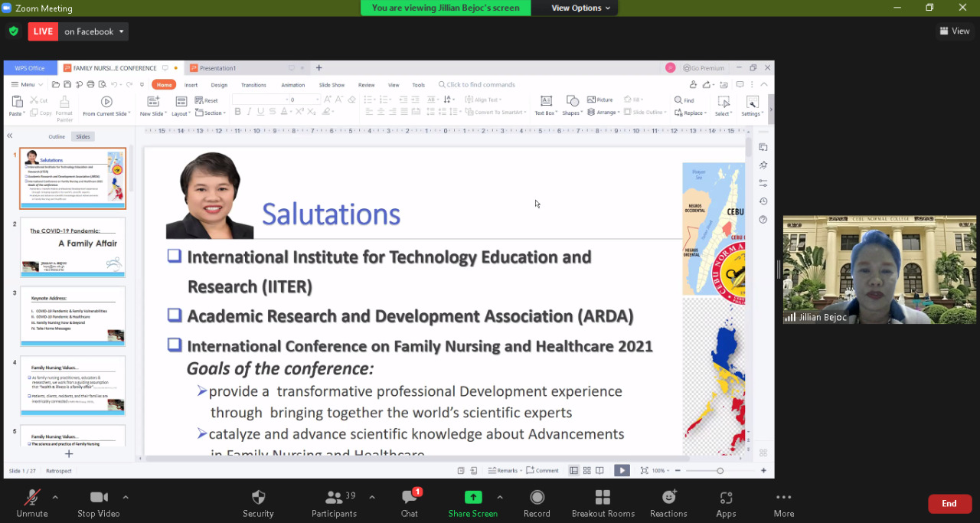Open the on Facebook live dropdown
Viewport: 980px width, 523px height.
95,31
